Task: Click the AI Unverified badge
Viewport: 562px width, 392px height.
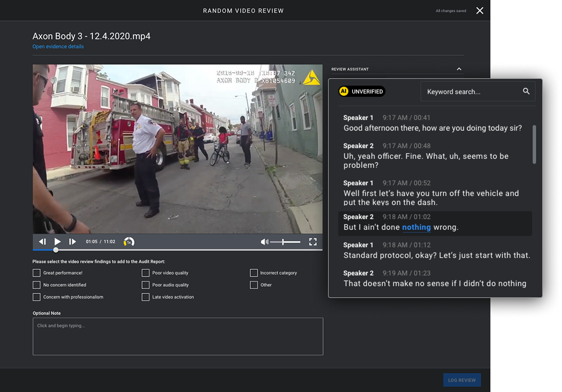Action: (x=362, y=91)
